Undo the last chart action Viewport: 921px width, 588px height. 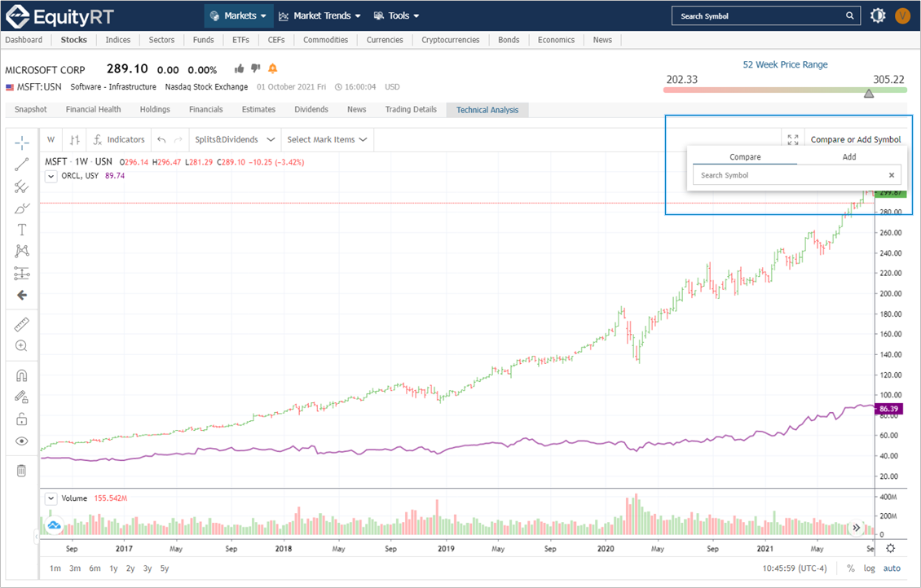(161, 139)
